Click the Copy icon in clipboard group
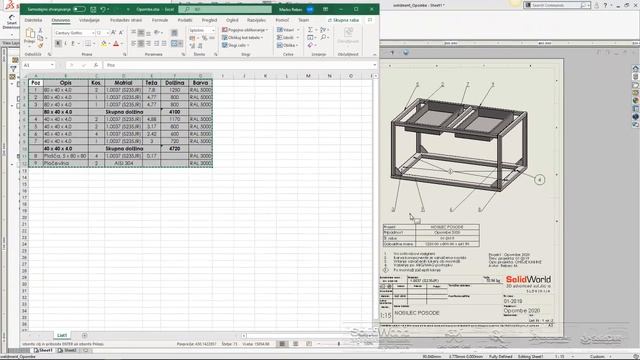Image resolution: width=640 pixels, height=360 pixels. pos(40,38)
